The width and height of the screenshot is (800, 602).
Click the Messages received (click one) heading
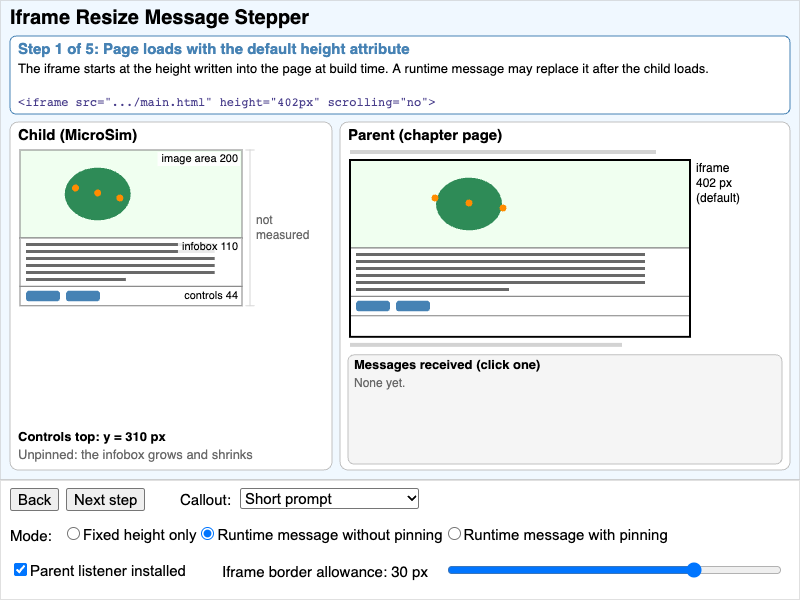point(447,365)
